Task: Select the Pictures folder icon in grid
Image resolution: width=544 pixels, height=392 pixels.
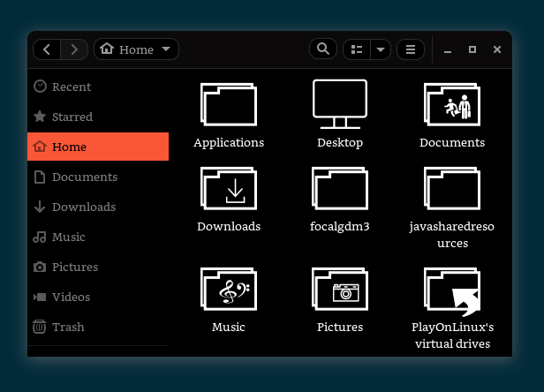Action: pyautogui.click(x=340, y=289)
